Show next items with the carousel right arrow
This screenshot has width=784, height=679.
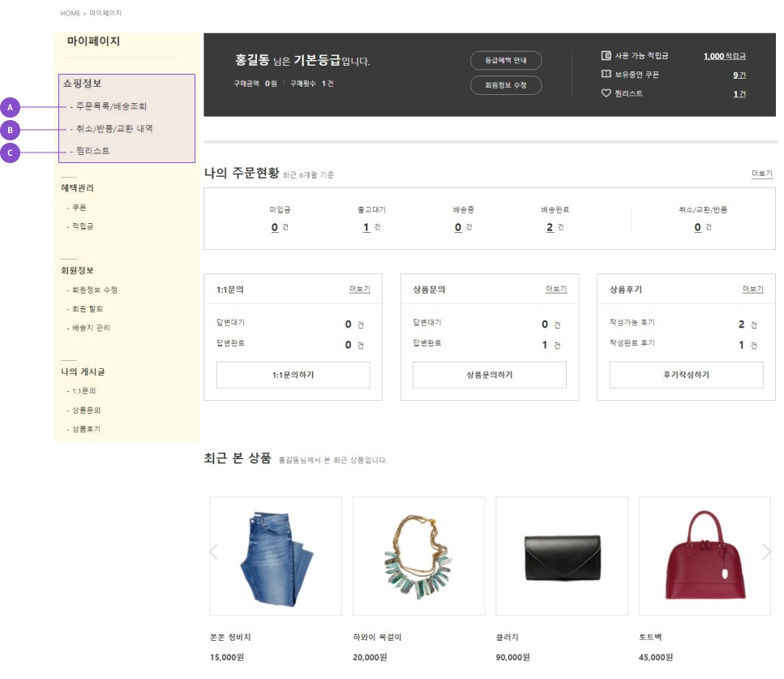[x=766, y=552]
